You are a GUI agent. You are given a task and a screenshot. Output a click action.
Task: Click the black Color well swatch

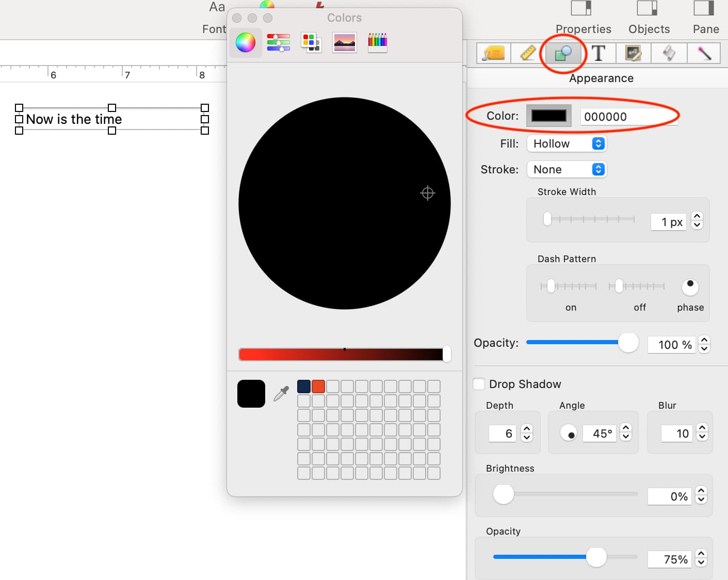pos(549,116)
